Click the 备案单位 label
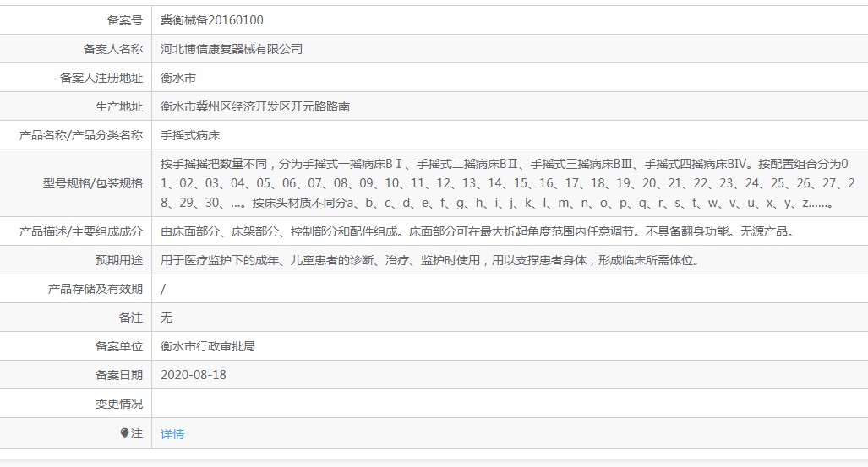The image size is (868, 467). pyautogui.click(x=119, y=347)
